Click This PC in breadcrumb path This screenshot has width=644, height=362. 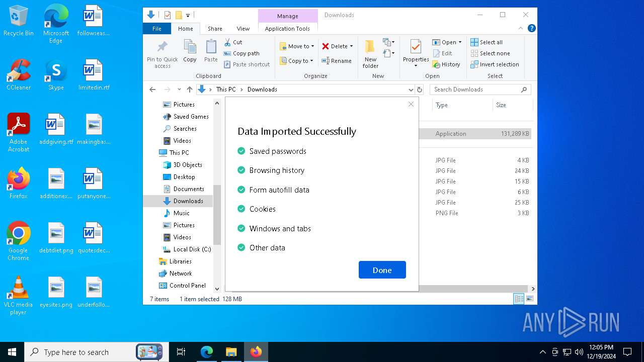coord(226,89)
